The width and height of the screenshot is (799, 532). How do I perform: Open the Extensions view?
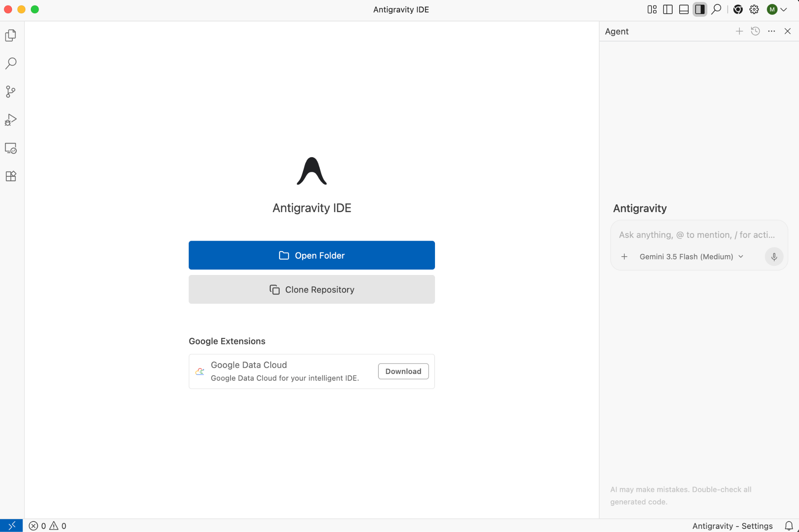pyautogui.click(x=11, y=176)
